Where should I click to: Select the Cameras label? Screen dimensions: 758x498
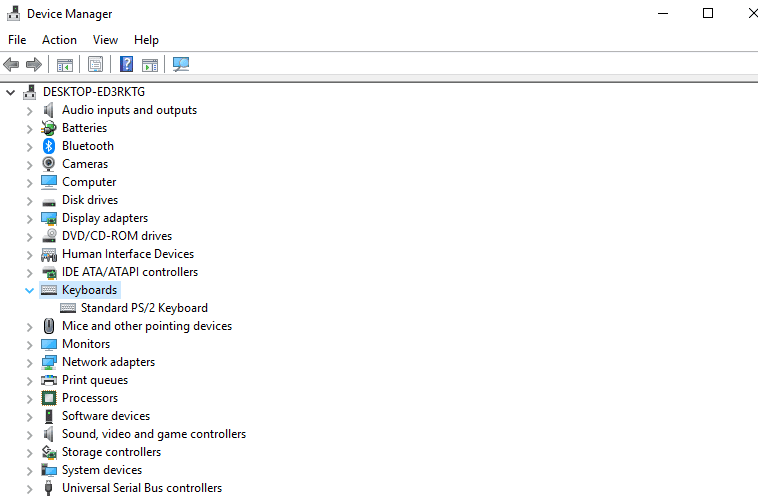(85, 164)
